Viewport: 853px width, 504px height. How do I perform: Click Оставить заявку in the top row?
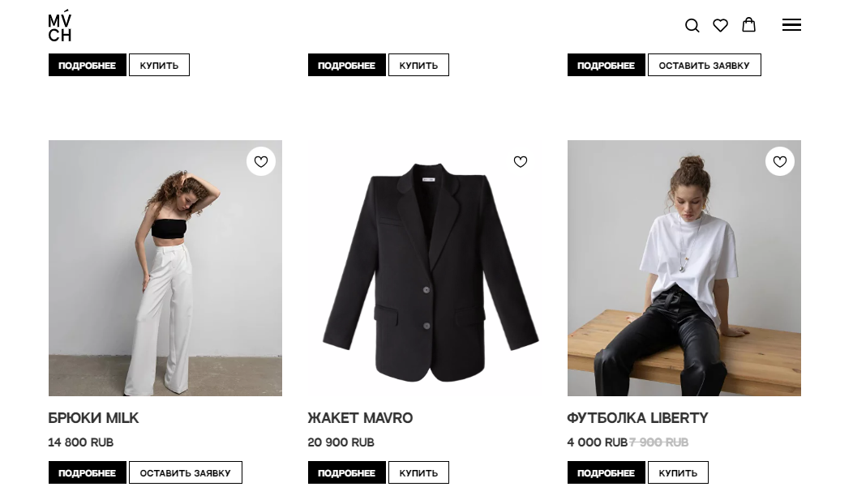tap(704, 65)
